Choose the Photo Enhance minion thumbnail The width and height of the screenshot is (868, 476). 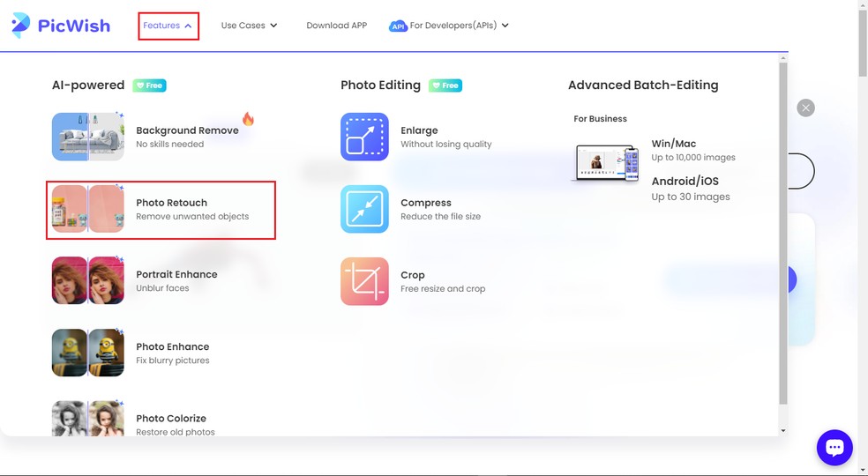click(x=88, y=353)
